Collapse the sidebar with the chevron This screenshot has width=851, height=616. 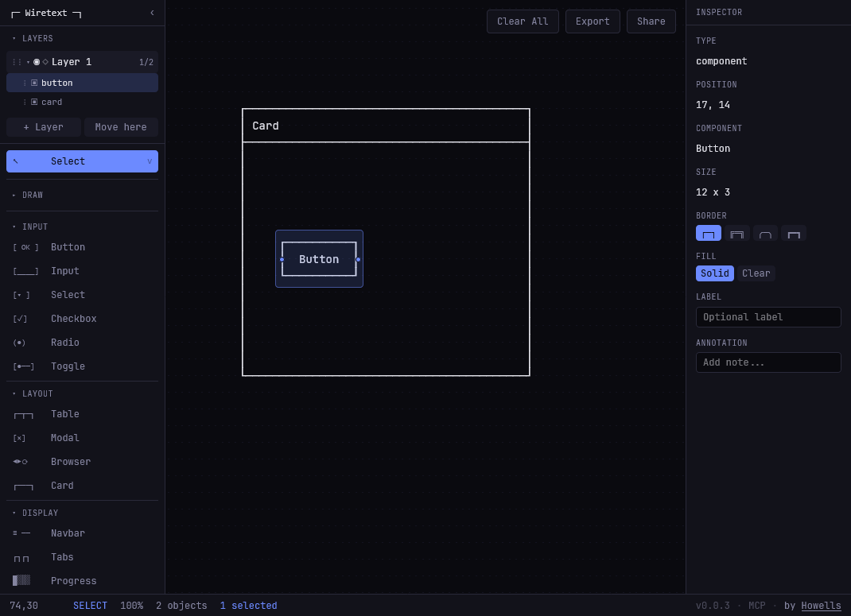(x=152, y=13)
